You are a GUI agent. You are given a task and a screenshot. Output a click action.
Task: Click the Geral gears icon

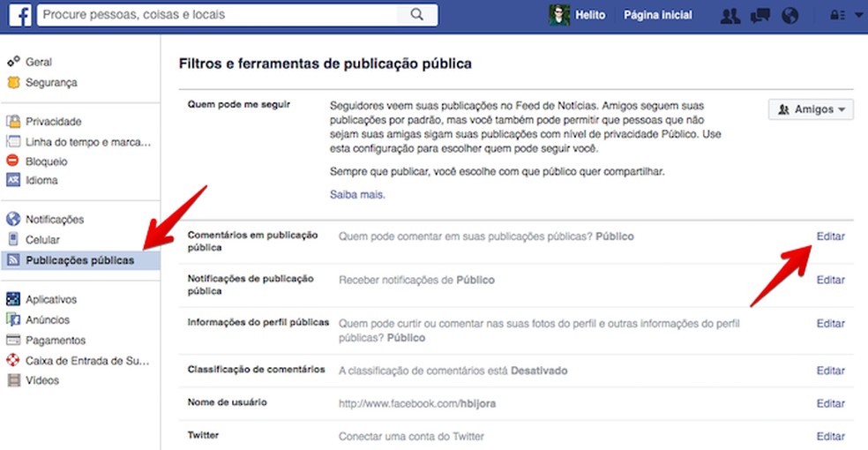13,62
